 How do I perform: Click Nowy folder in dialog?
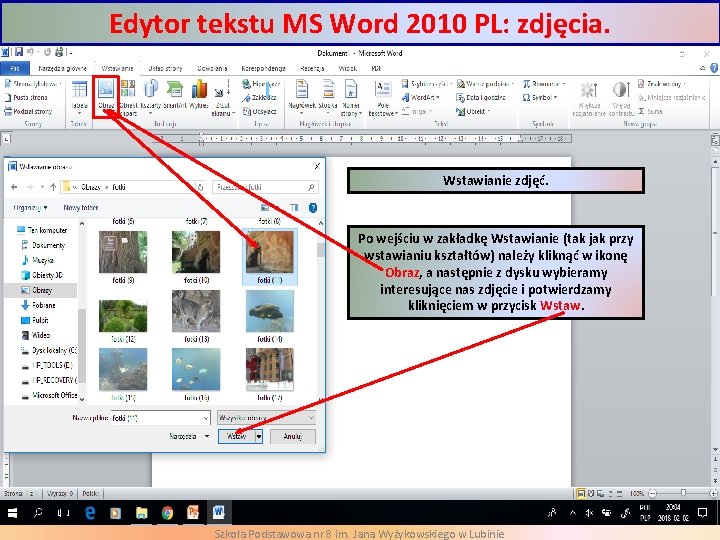pos(81,208)
